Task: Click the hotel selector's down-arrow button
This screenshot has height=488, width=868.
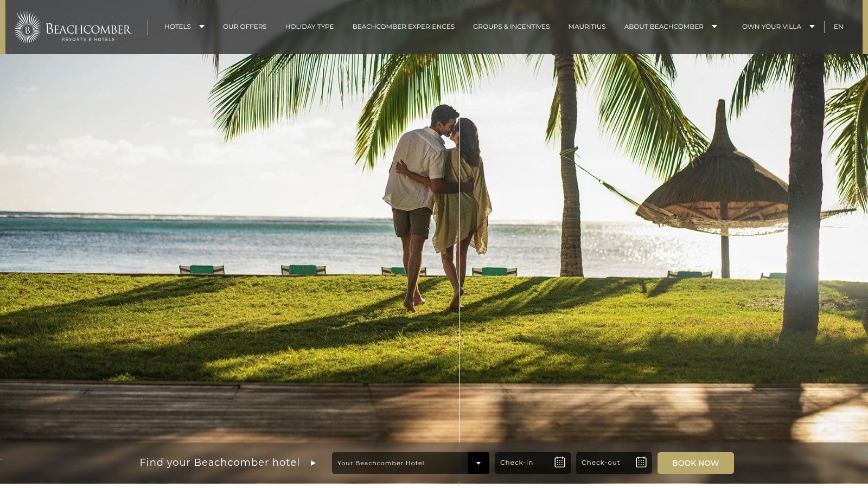Action: coord(478,463)
